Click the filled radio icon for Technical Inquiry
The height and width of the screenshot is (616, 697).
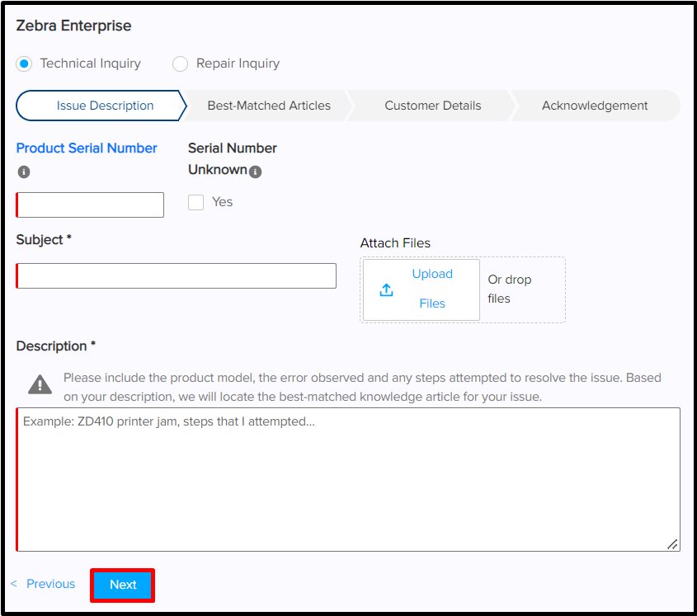(x=23, y=63)
